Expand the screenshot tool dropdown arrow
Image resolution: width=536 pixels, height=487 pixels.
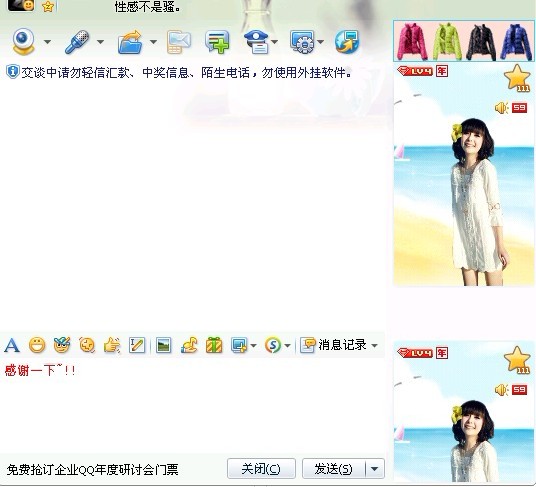pyautogui.click(x=253, y=346)
